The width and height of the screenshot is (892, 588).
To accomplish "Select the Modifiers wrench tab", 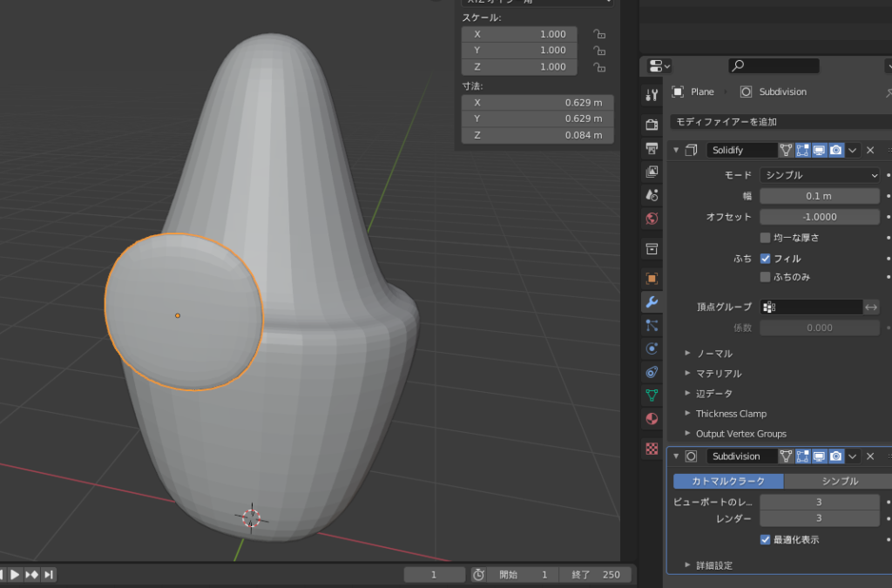I will click(x=652, y=302).
